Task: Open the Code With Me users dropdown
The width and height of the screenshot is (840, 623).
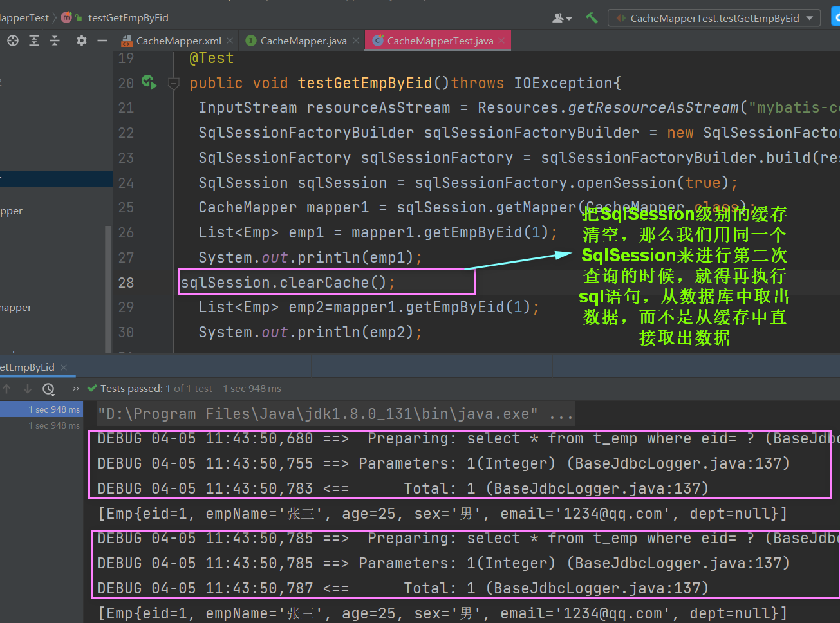Action: (x=562, y=18)
